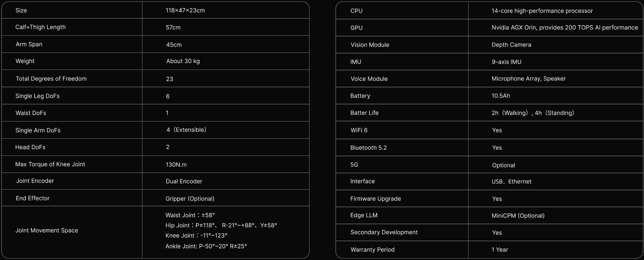Select the 1 Year warranty value

pos(500,250)
